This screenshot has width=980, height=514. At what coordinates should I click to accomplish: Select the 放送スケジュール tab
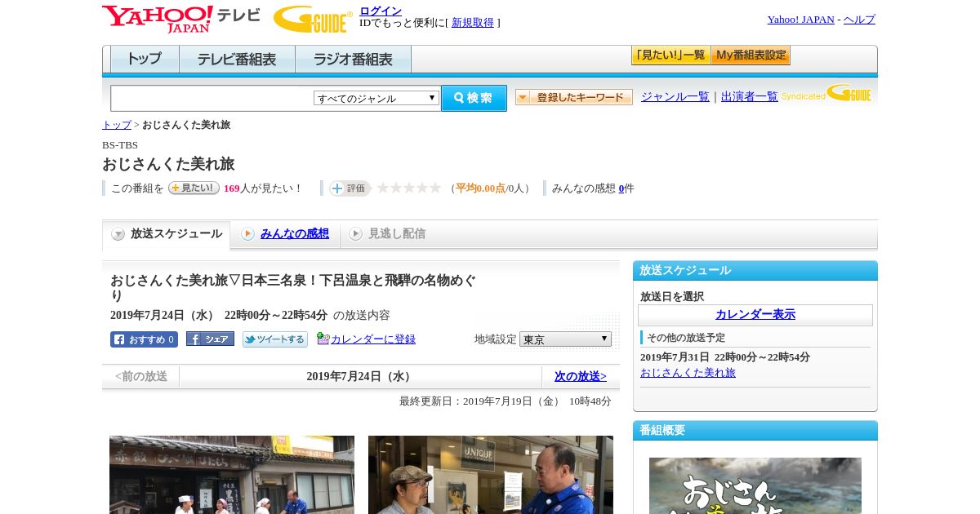167,234
